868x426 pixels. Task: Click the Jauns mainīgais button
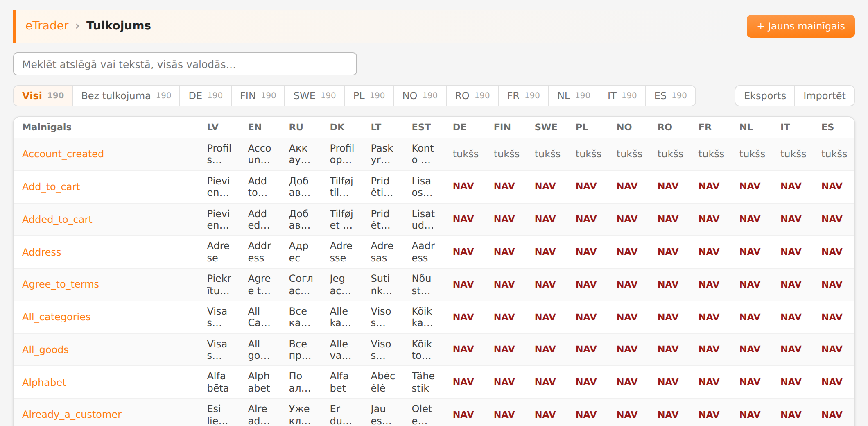coord(800,26)
